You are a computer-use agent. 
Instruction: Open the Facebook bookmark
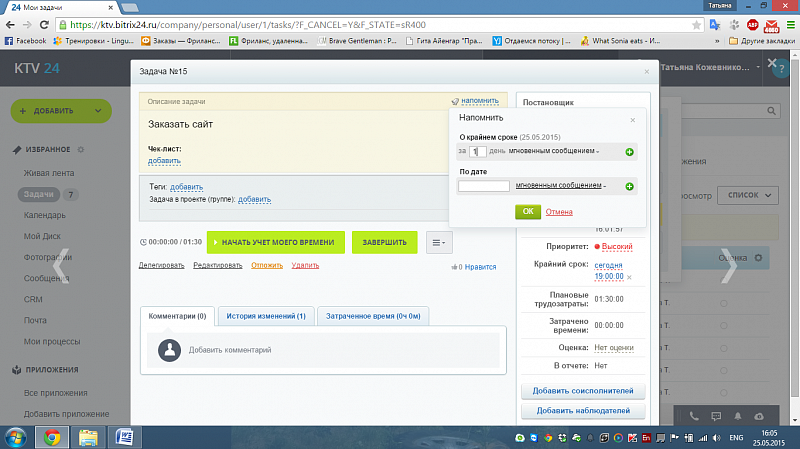(26, 41)
